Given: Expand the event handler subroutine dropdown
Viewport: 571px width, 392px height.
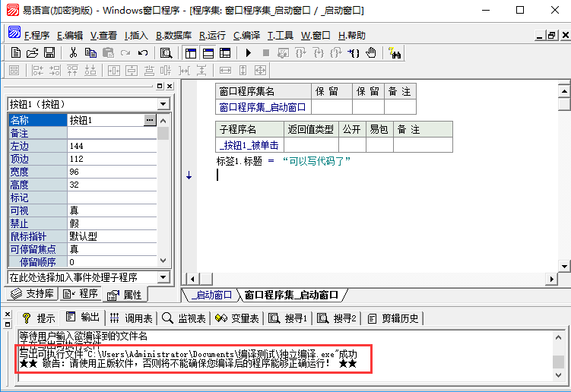Looking at the screenshot, I should tap(163, 277).
